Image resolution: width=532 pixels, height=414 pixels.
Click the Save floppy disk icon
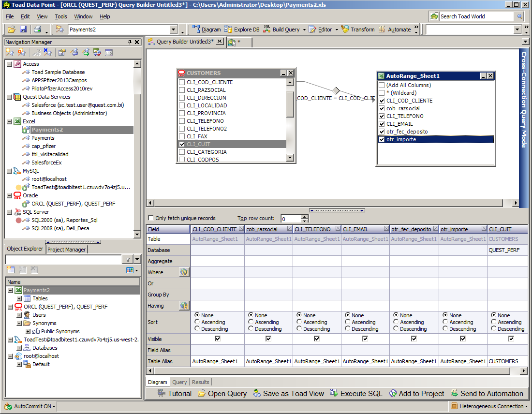point(23,30)
